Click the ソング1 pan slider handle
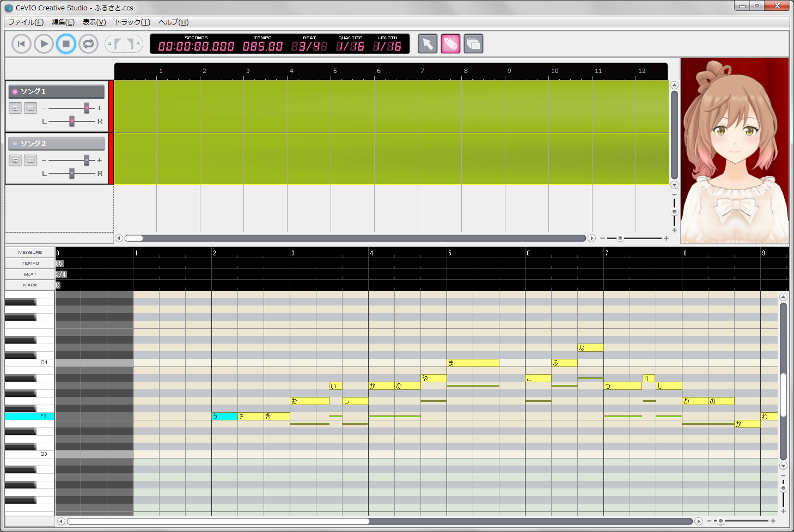 (x=71, y=121)
